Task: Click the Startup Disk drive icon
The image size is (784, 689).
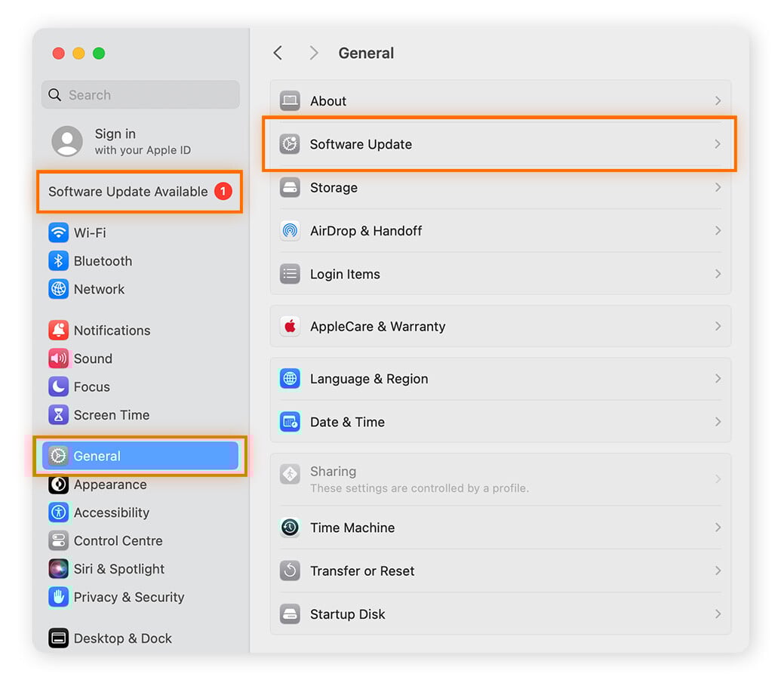Action: point(290,614)
